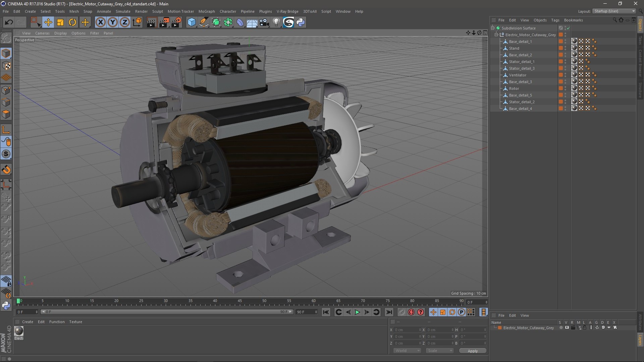This screenshot has width=644, height=362.
Task: Open Material Manager Texture menu
Action: click(75, 322)
